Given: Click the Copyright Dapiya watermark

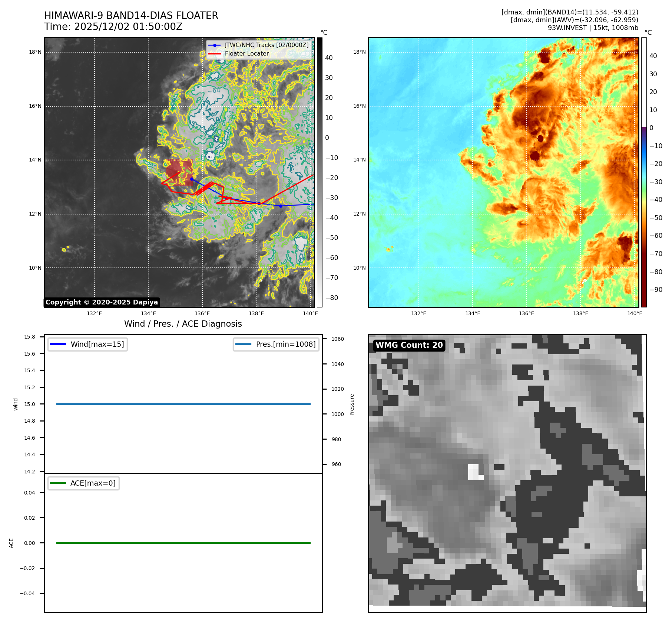Looking at the screenshot, I should 102,302.
